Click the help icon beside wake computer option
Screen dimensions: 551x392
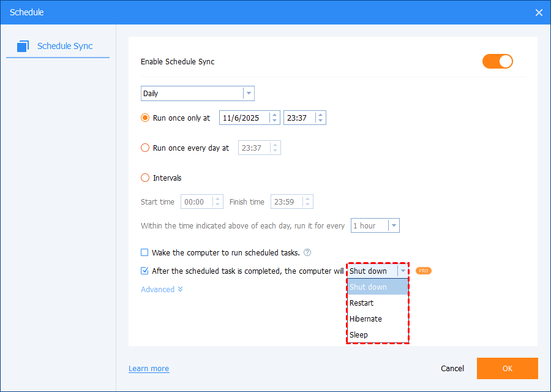[x=307, y=252]
